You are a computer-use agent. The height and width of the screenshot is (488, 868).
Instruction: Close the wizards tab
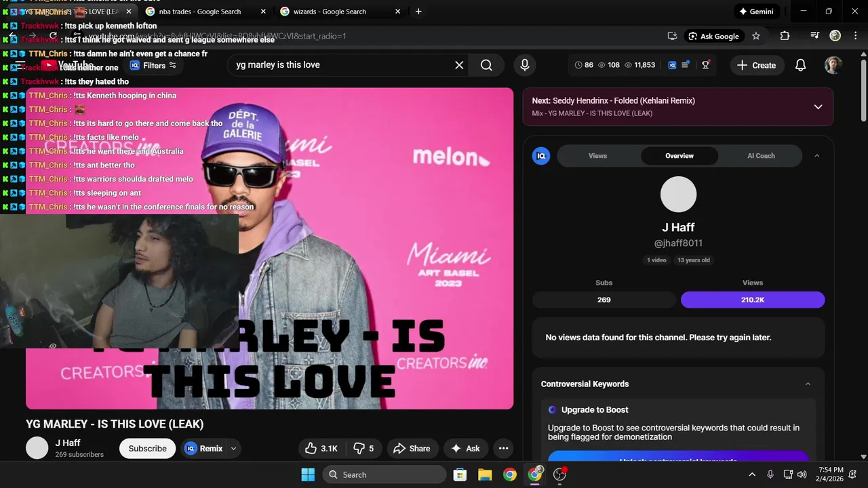pos(398,12)
